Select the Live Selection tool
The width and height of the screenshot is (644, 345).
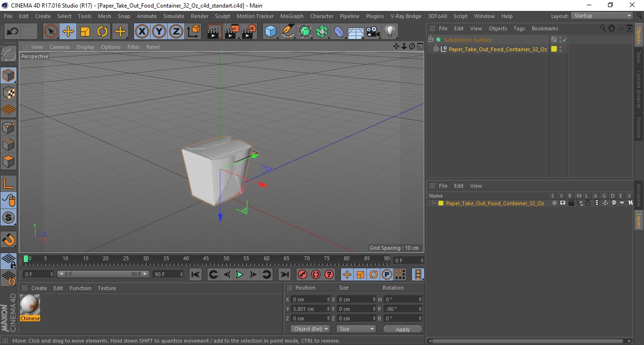[x=51, y=32]
